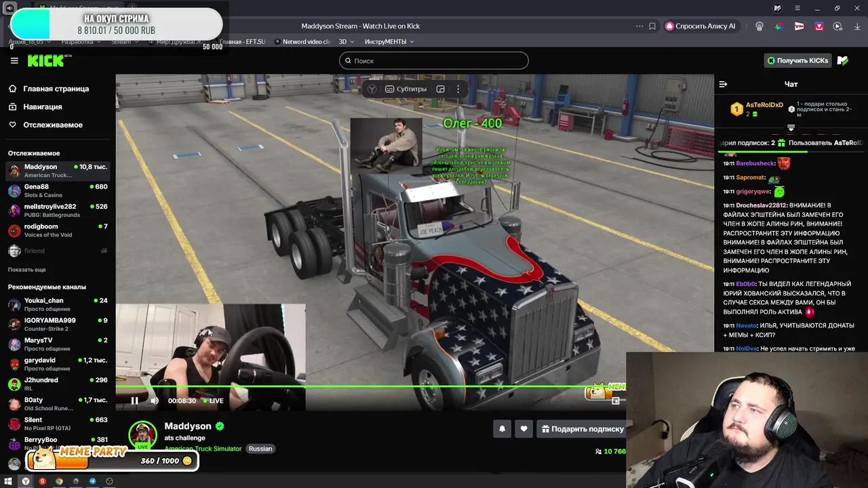The height and width of the screenshot is (488, 868).
Task: Open 3D bookmarks folder dropdown
Action: pyautogui.click(x=347, y=41)
